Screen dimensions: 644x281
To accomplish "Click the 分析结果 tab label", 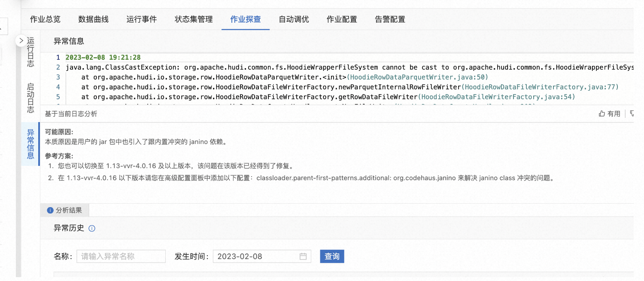I will click(69, 210).
